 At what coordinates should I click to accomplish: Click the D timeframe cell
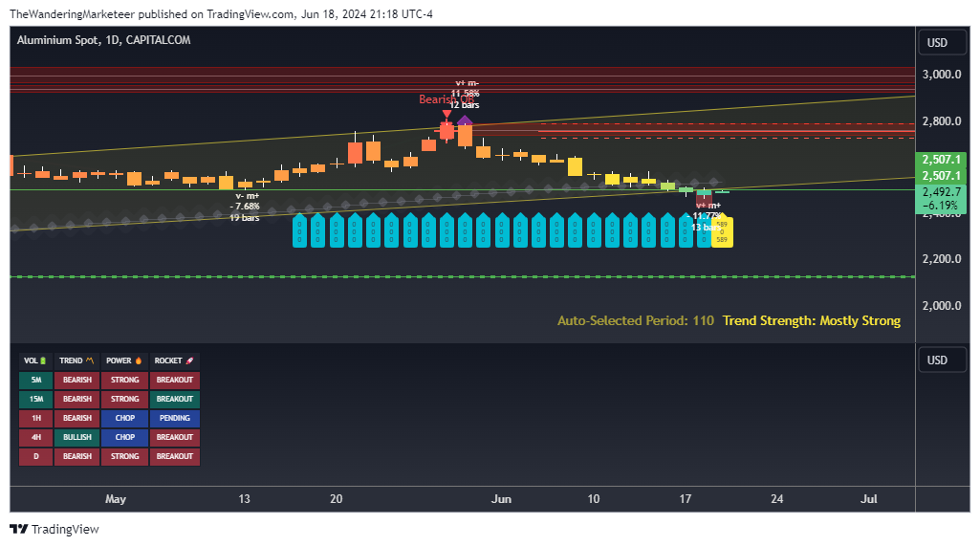[x=35, y=456]
